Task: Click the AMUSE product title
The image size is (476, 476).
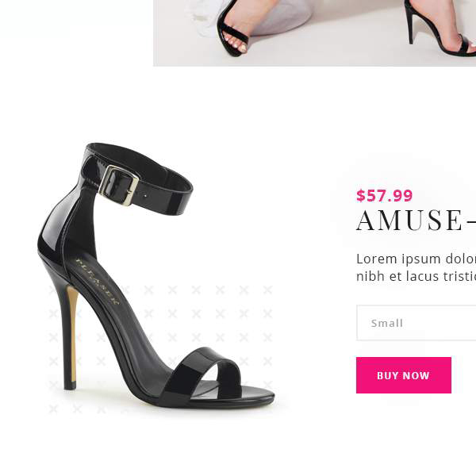Action: tap(416, 221)
